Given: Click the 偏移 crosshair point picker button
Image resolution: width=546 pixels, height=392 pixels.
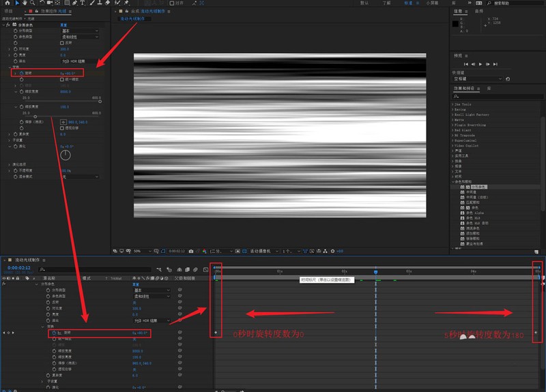Looking at the screenshot, I should 63,122.
